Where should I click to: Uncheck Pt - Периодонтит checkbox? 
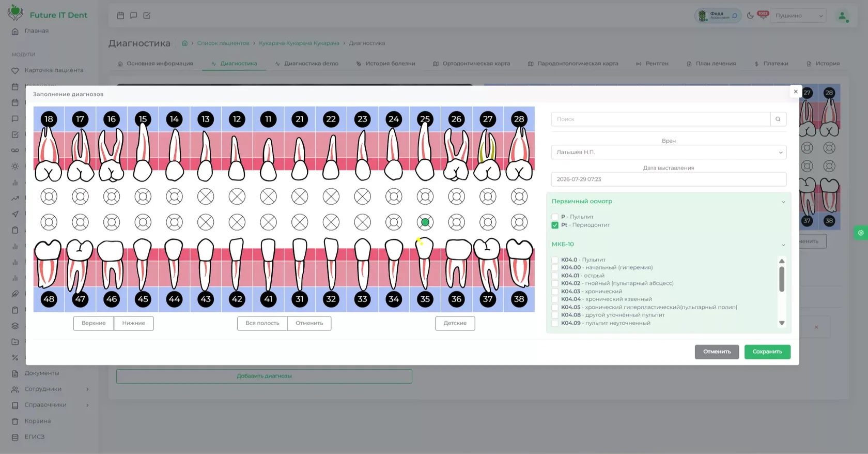click(x=555, y=225)
